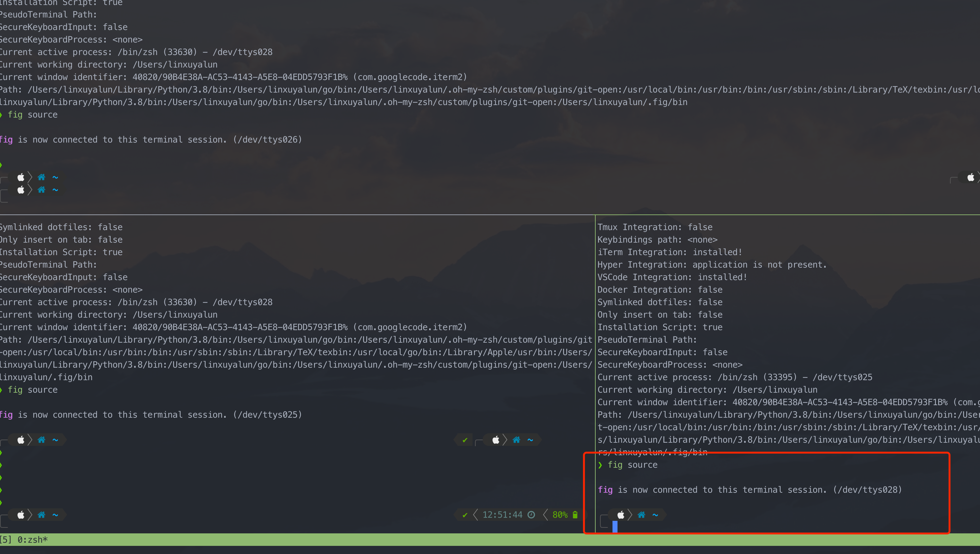
Task: Click the chevron before the battery percentage
Action: [x=546, y=514]
